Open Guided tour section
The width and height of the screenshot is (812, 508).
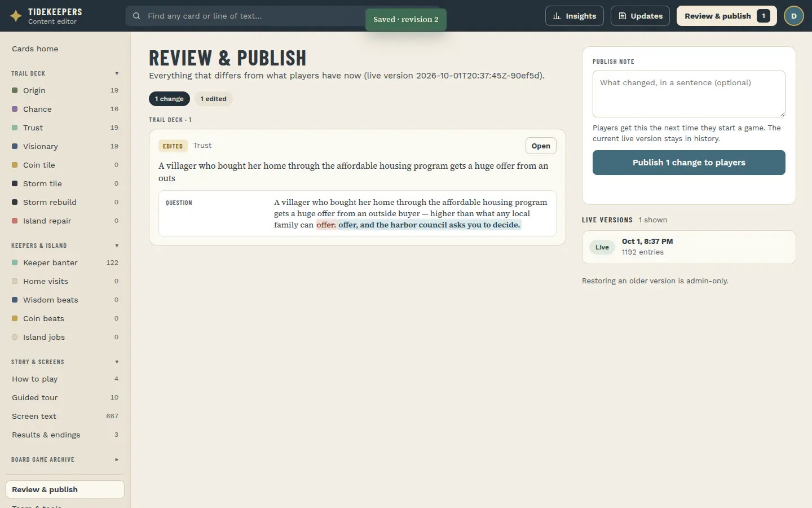[x=65, y=397]
